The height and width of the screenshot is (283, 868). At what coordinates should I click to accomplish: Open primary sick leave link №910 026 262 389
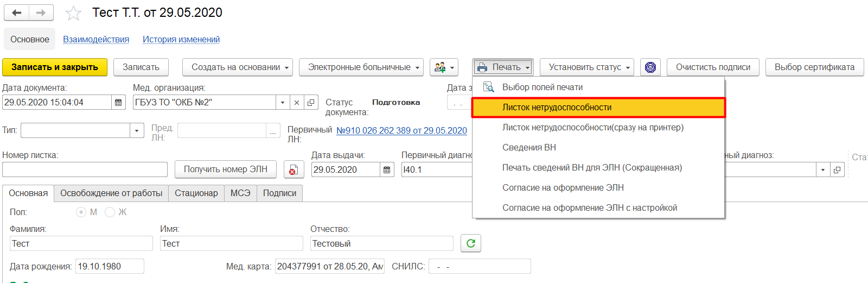401,130
